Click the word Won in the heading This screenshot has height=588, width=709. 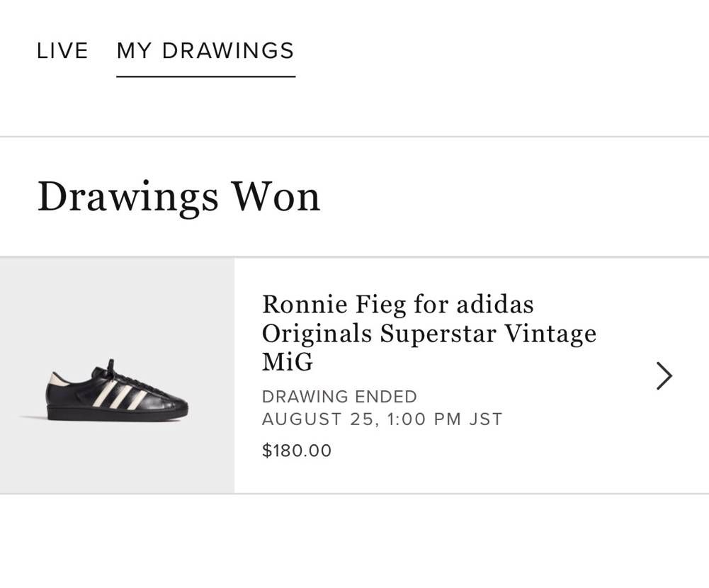(x=276, y=197)
